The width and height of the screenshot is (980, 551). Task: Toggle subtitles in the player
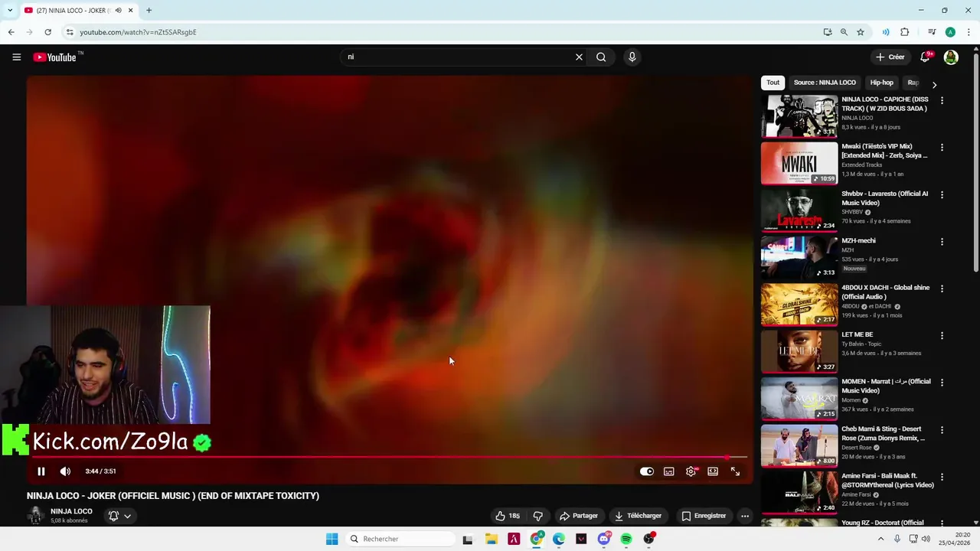[669, 471]
